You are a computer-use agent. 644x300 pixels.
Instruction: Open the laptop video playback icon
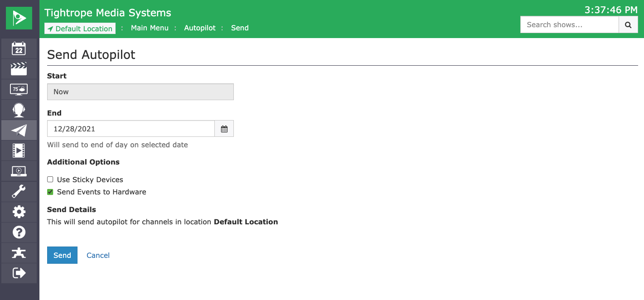pyautogui.click(x=19, y=171)
